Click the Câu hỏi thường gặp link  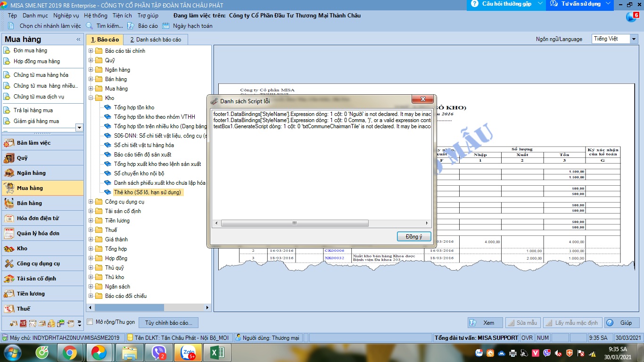506,4
